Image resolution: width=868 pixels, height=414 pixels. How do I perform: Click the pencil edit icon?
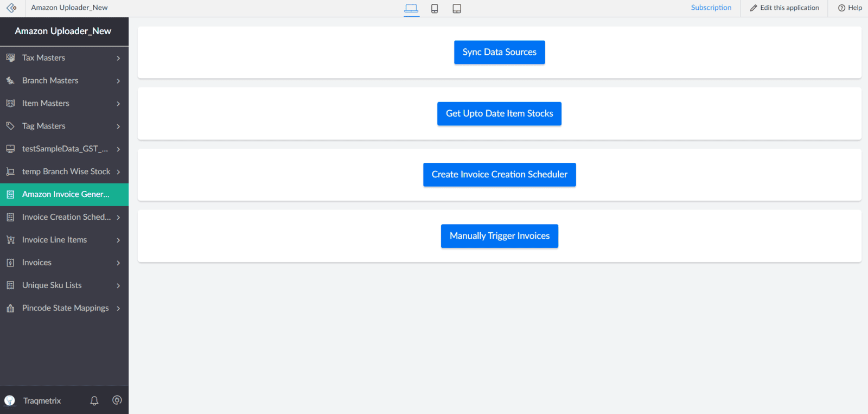(x=754, y=8)
